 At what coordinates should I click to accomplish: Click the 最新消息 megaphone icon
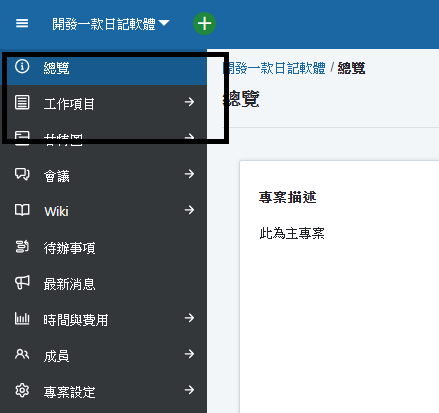(22, 282)
